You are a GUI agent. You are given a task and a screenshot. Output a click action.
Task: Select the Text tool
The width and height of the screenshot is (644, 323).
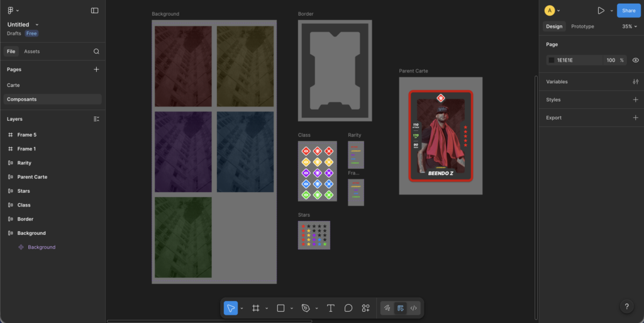pyautogui.click(x=331, y=308)
